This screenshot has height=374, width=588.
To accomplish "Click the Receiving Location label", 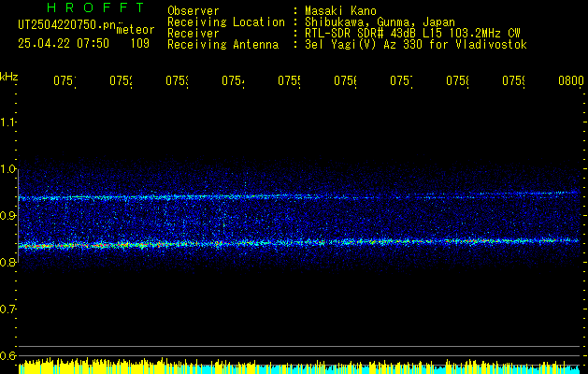I will [226, 22].
